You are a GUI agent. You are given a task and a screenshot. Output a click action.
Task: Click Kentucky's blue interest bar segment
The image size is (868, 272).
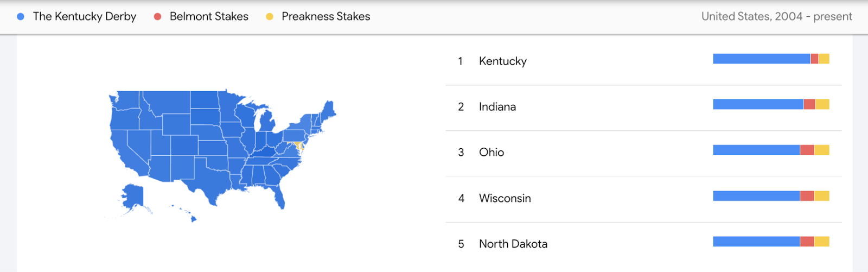click(762, 59)
